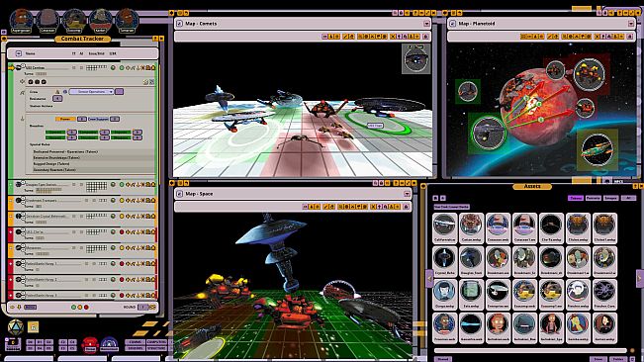Open 'Rugged Design (Talent)' in Special Rules
The image size is (644, 362).
[x=51, y=164]
